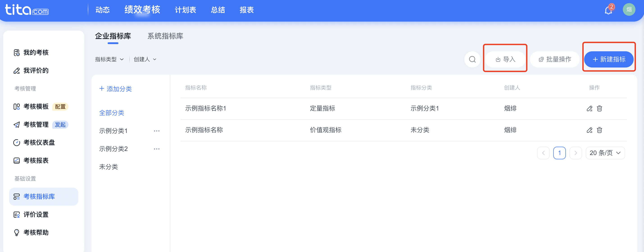The width and height of the screenshot is (644, 252).
Task: Go to 总结 in top navigation
Action: [x=218, y=10]
